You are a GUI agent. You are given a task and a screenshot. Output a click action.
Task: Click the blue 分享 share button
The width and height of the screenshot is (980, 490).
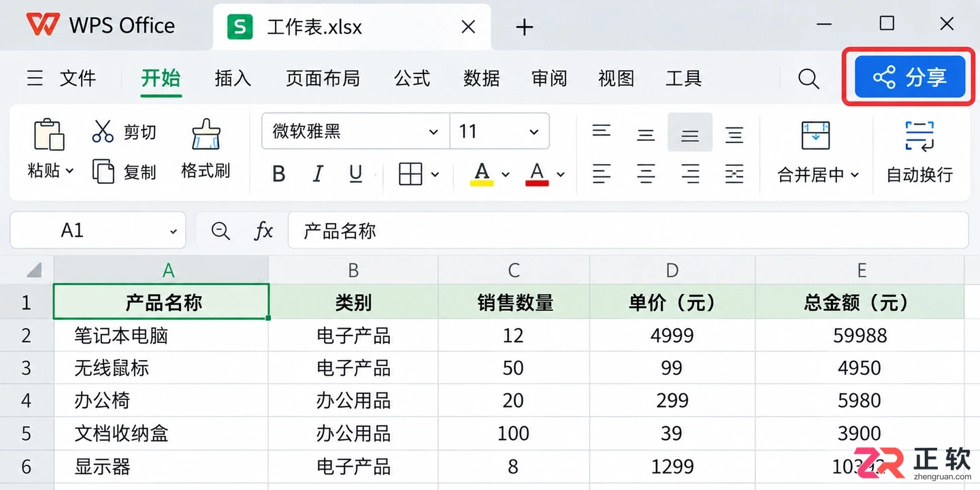tap(910, 77)
